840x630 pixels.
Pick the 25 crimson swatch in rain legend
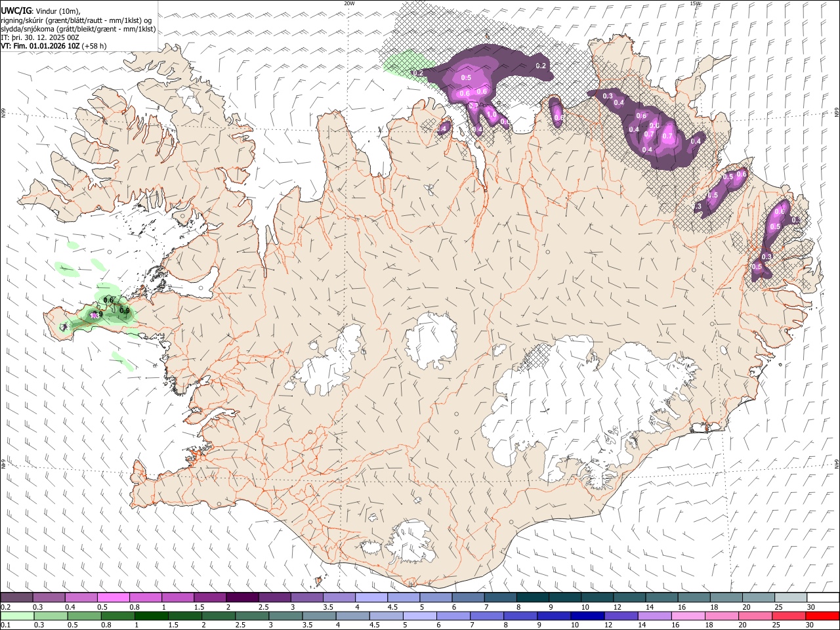[788, 616]
